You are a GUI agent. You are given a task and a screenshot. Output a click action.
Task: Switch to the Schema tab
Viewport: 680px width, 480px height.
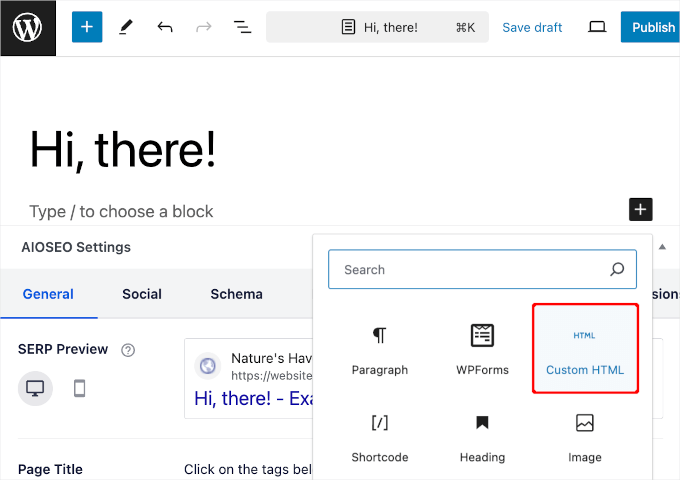coord(236,294)
